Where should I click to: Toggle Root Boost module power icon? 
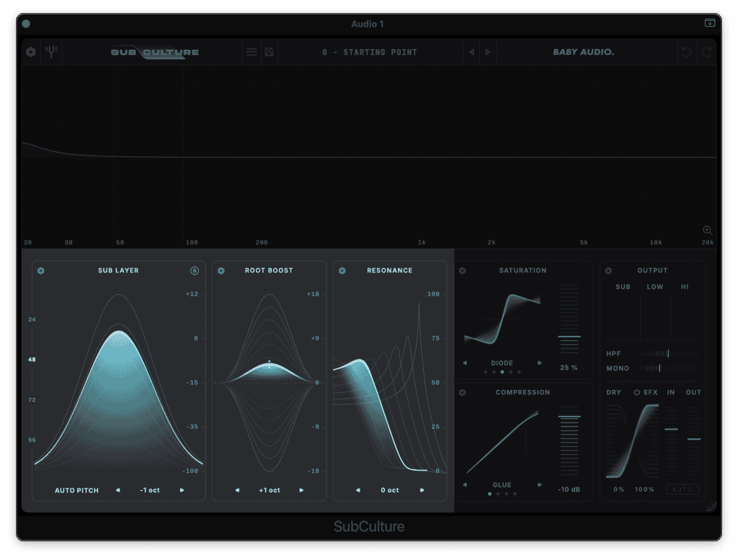pos(221,270)
